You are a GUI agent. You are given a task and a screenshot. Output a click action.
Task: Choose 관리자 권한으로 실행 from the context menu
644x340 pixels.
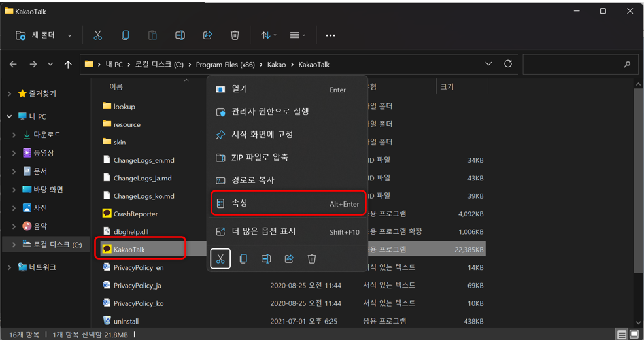pos(287,112)
